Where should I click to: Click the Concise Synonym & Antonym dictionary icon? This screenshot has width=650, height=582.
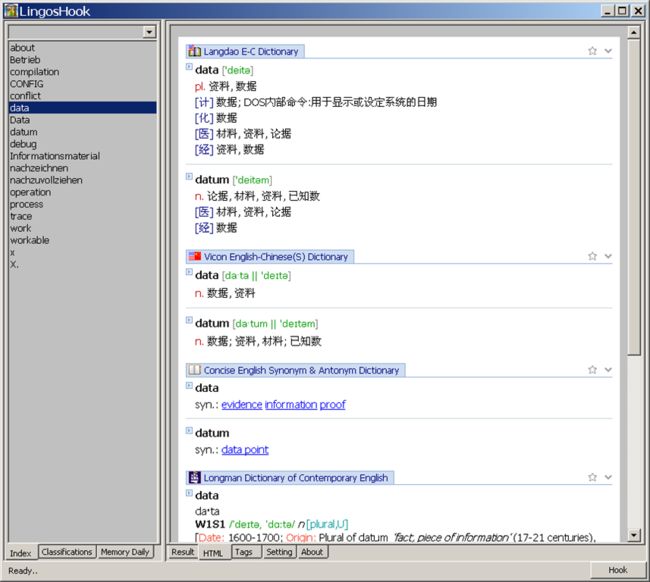tap(194, 370)
